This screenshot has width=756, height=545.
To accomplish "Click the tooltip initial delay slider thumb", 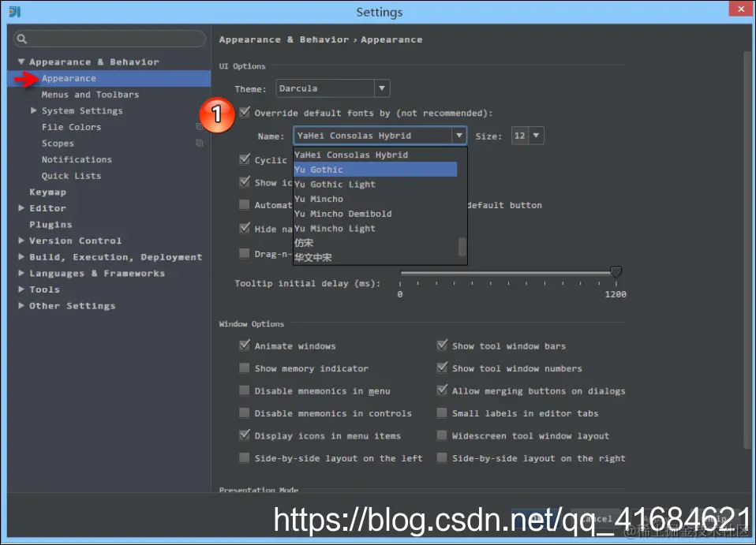I will (x=616, y=272).
